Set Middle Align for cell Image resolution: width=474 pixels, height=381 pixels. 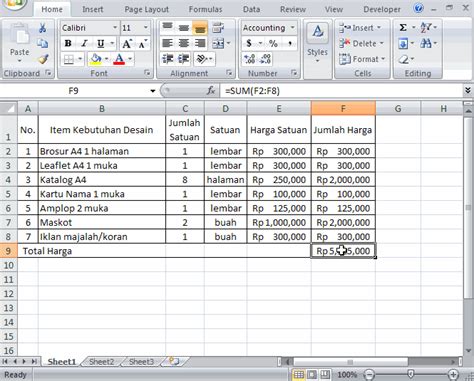pyautogui.click(x=184, y=28)
